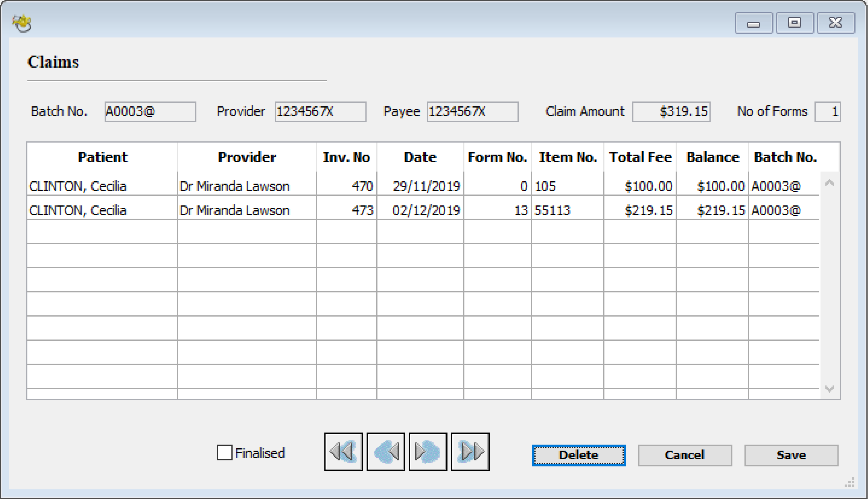Click the No of Forms field
The height and width of the screenshot is (499, 868).
(x=827, y=112)
